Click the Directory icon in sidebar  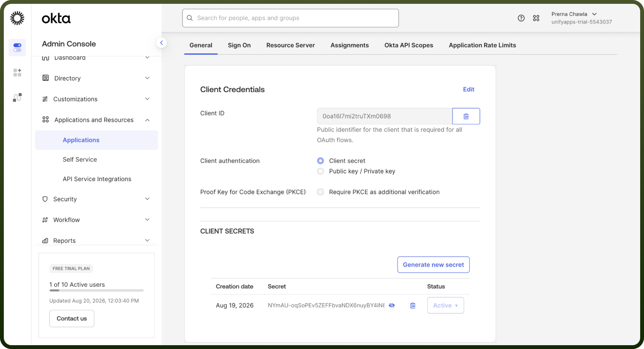pos(46,78)
